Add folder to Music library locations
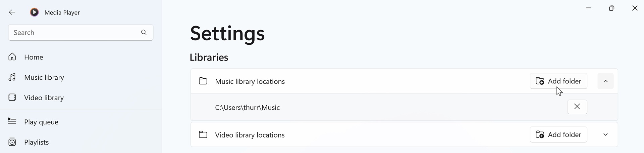The width and height of the screenshot is (644, 153). coord(558,81)
